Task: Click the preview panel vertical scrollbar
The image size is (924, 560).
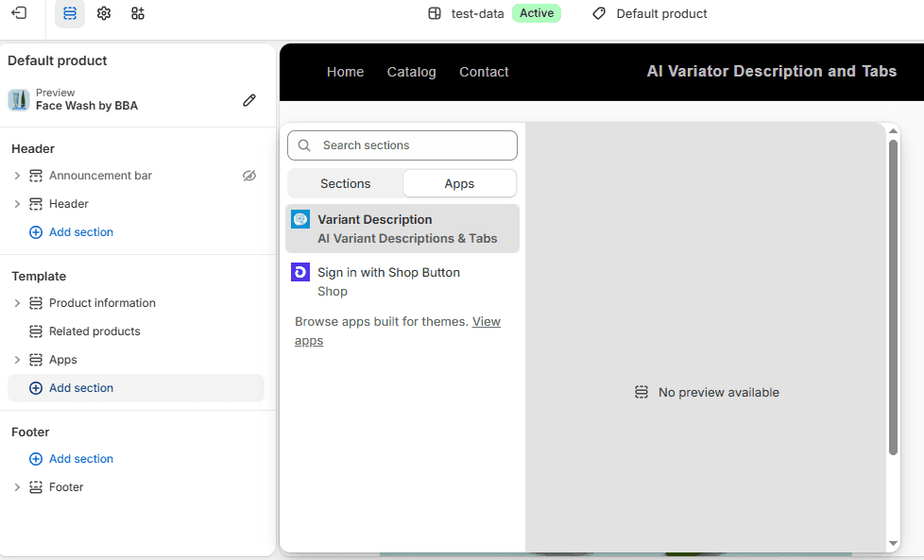Action: click(x=893, y=297)
